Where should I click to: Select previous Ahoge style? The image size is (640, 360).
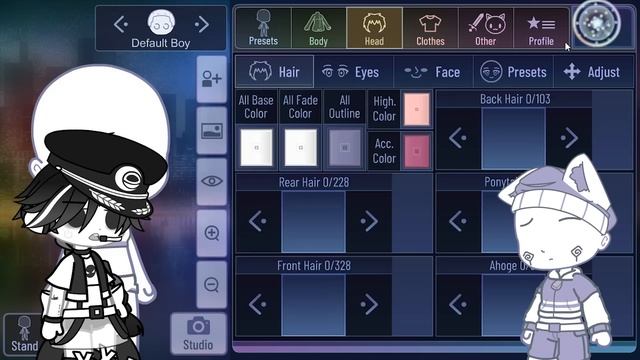459,305
